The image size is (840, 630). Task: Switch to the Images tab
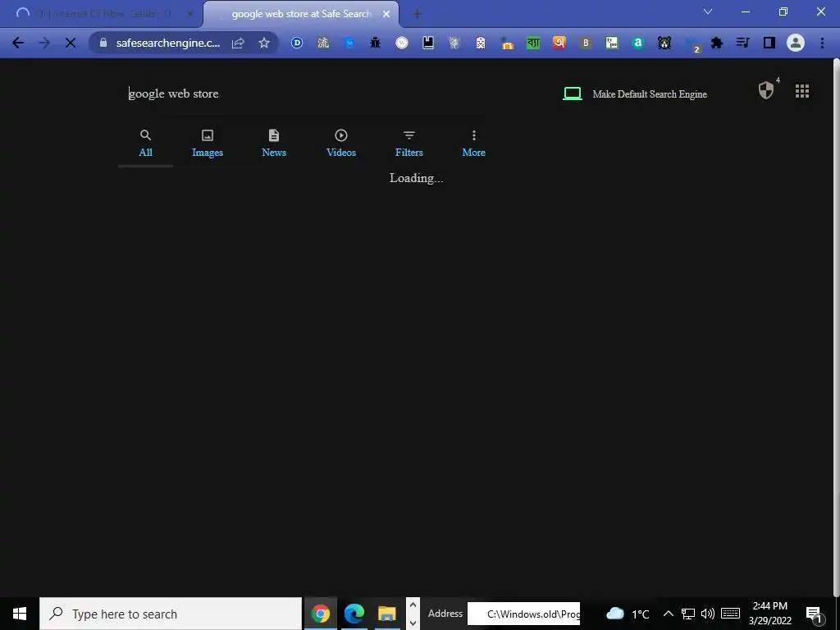[208, 144]
